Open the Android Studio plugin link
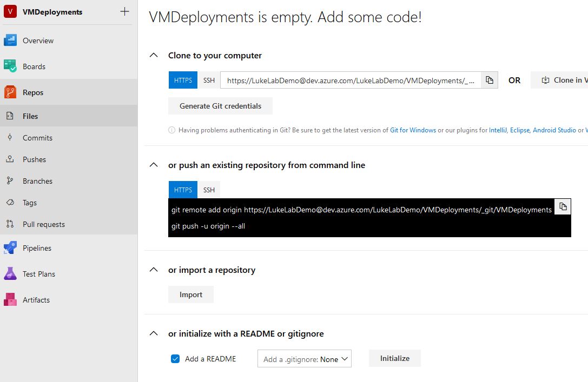588x382 pixels. click(554, 130)
